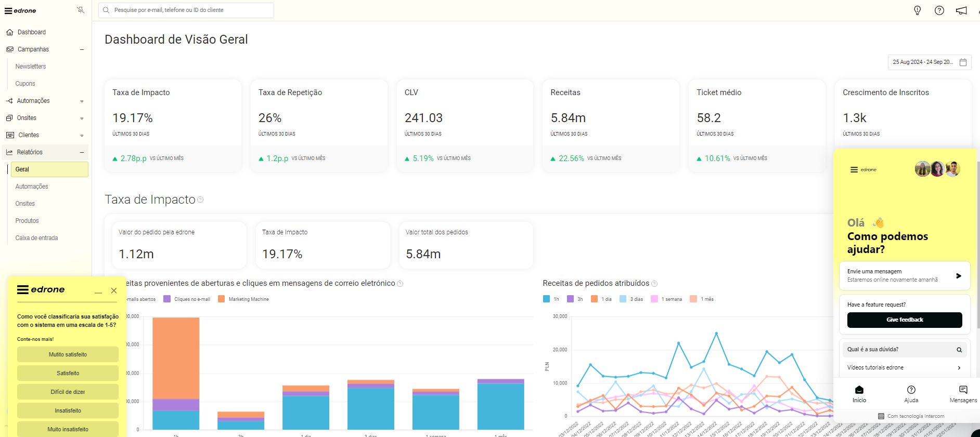Open the Ticket médio 58.2 card

coord(757,125)
